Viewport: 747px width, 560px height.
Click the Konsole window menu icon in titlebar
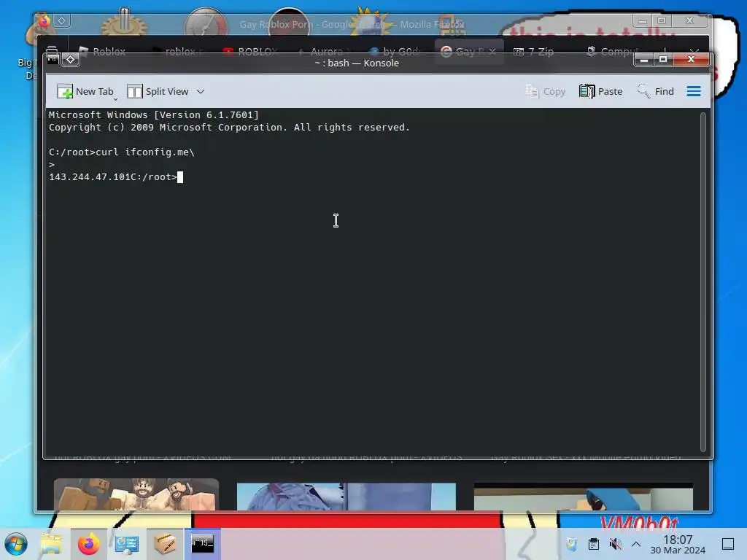pos(53,60)
